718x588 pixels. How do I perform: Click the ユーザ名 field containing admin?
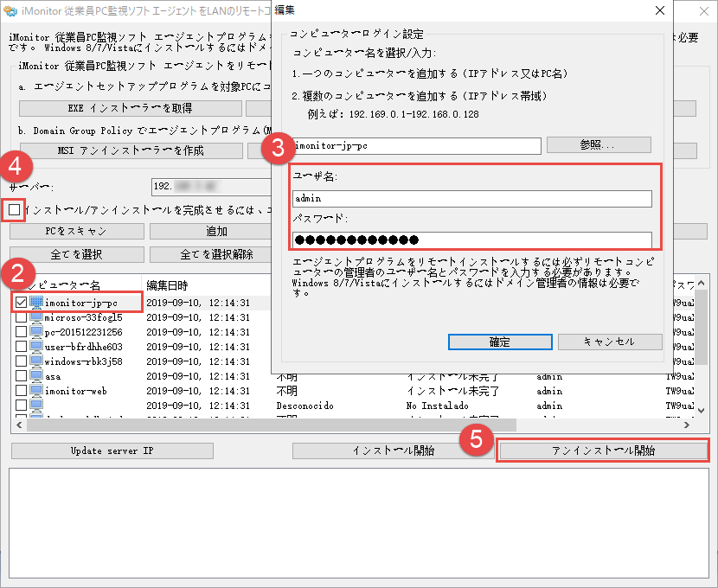[472, 199]
